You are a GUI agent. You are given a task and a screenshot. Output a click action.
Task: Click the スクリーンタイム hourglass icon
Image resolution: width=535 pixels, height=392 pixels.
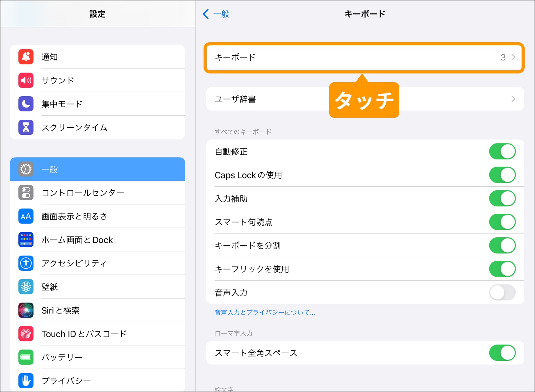(x=26, y=127)
